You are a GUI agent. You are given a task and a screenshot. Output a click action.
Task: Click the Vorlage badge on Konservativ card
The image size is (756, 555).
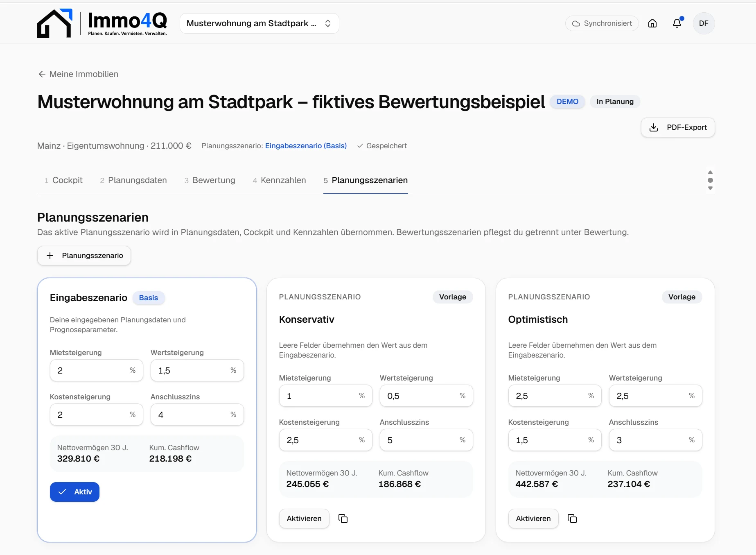coord(453,297)
